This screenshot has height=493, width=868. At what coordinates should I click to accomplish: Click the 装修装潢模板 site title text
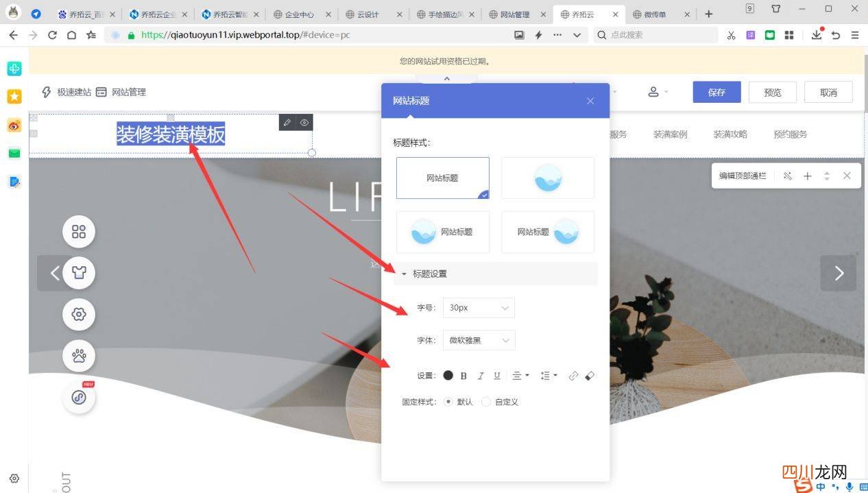click(x=171, y=134)
